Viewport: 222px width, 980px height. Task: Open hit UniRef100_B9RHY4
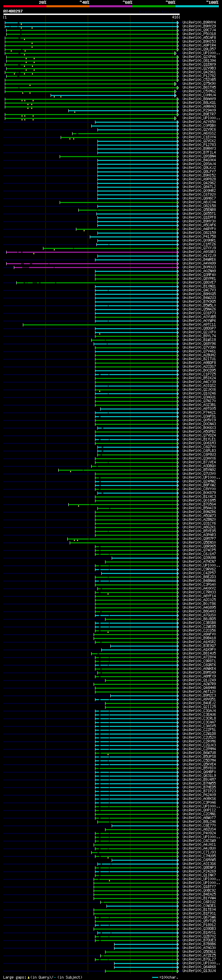(x=199, y=23)
